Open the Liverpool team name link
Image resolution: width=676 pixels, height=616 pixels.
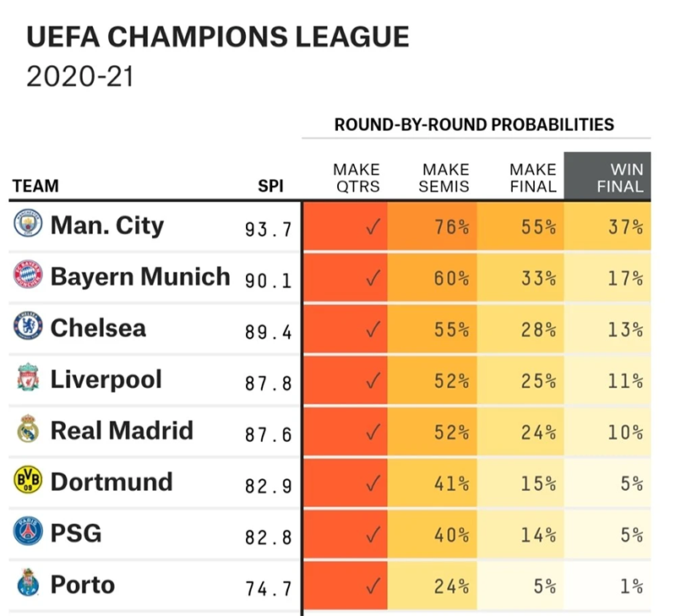point(106,379)
